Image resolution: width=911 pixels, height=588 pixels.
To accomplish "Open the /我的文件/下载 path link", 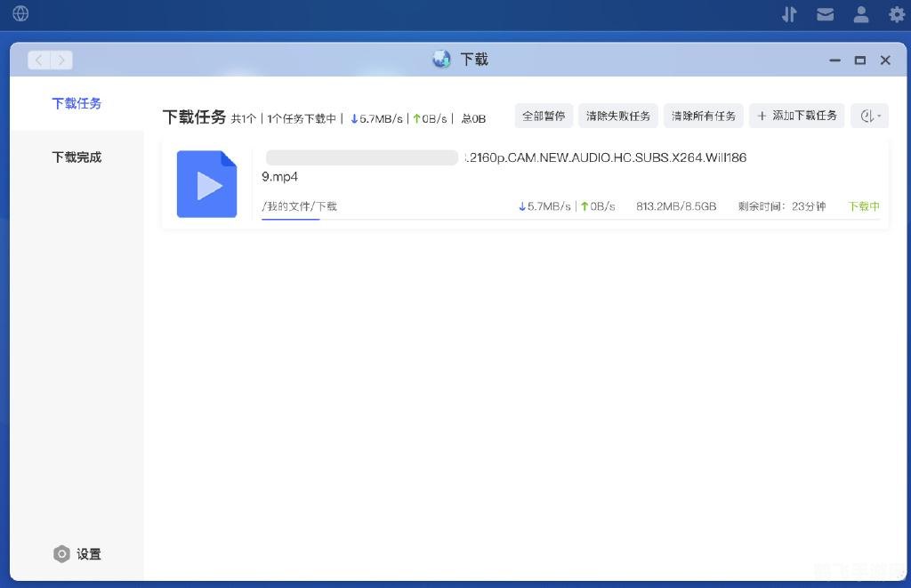I will [x=299, y=205].
